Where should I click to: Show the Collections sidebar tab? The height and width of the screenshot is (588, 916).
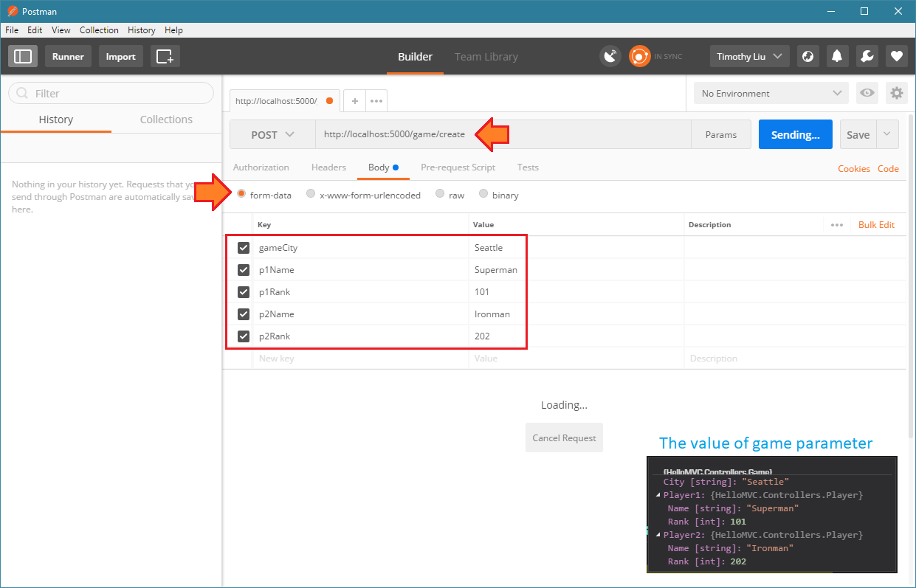[166, 120]
